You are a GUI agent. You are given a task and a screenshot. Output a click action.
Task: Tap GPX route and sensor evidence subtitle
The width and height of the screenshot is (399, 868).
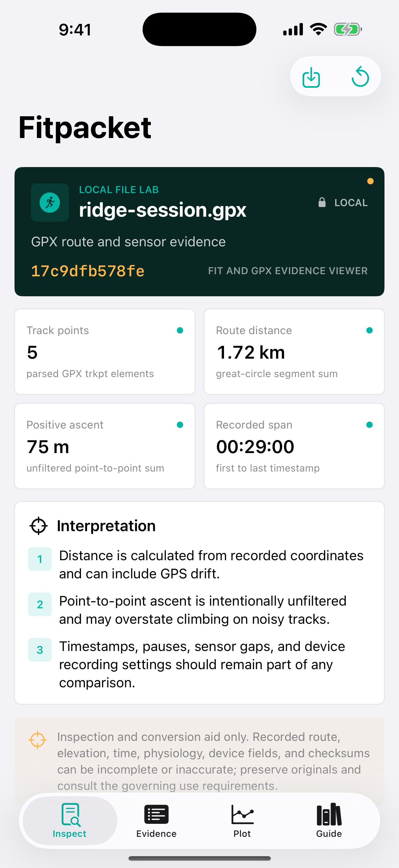[128, 242]
